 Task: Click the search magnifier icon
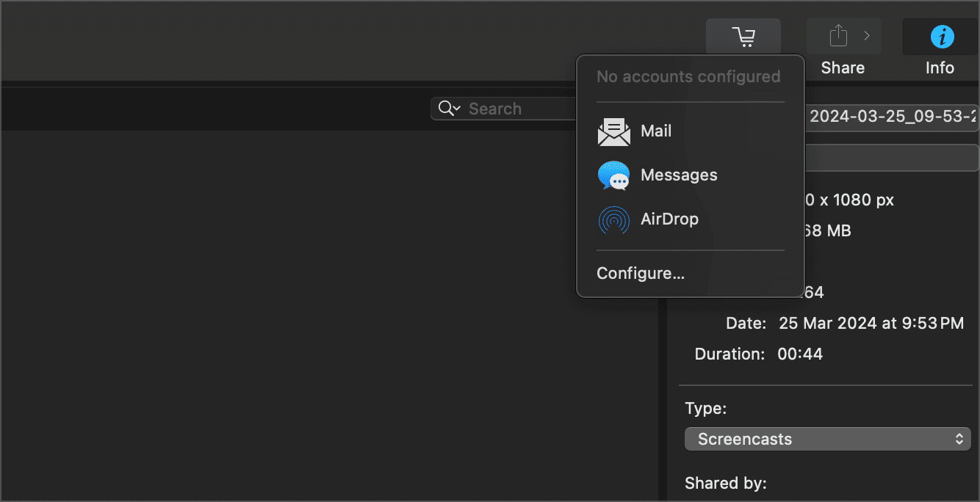pos(446,108)
